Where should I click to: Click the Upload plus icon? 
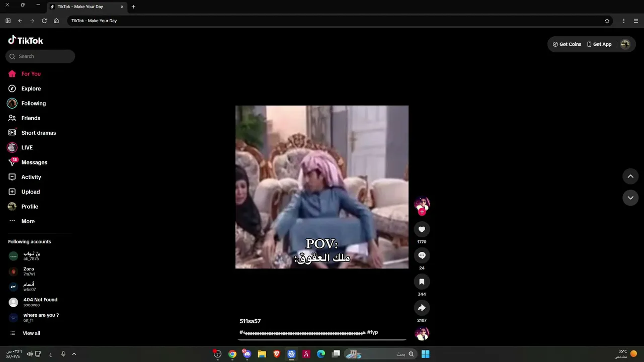[12, 192]
